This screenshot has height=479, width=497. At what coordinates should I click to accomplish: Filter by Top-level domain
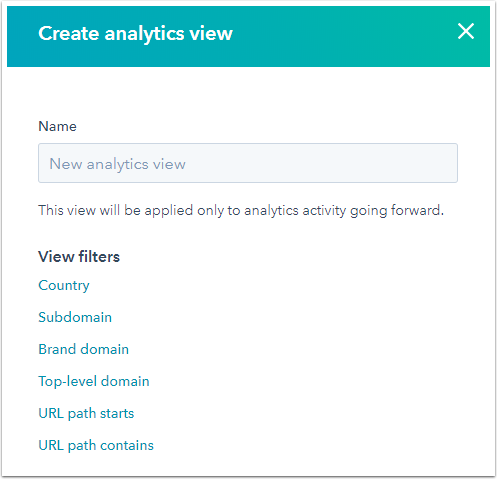[x=94, y=381]
